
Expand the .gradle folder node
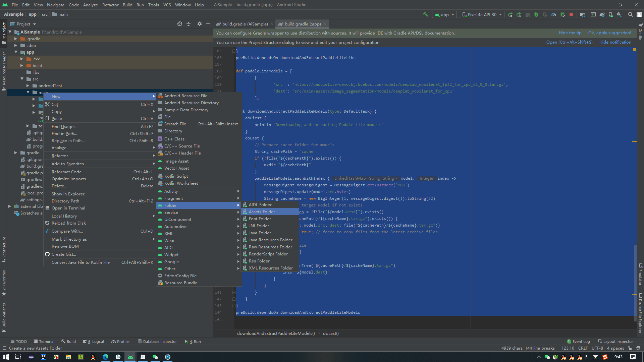[x=16, y=39]
